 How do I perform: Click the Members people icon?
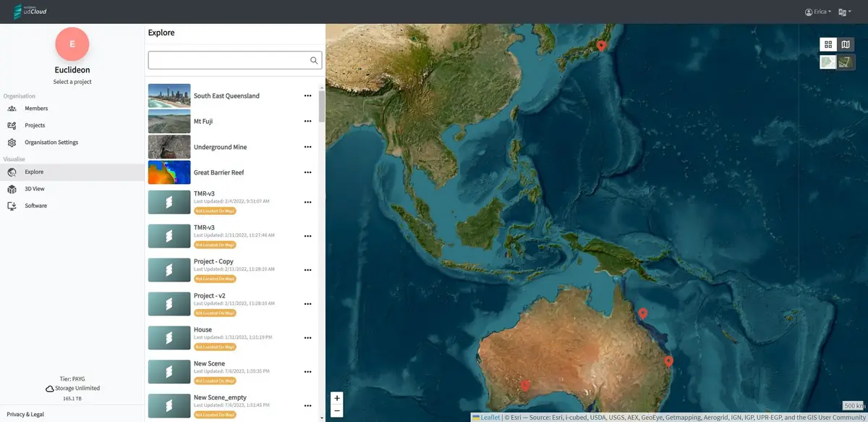coord(12,109)
